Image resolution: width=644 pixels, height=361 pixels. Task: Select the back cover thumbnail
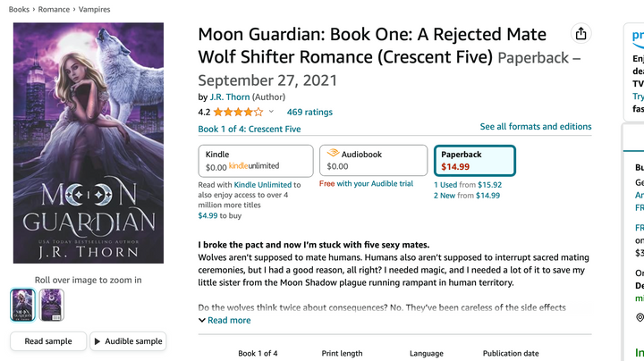(x=52, y=305)
